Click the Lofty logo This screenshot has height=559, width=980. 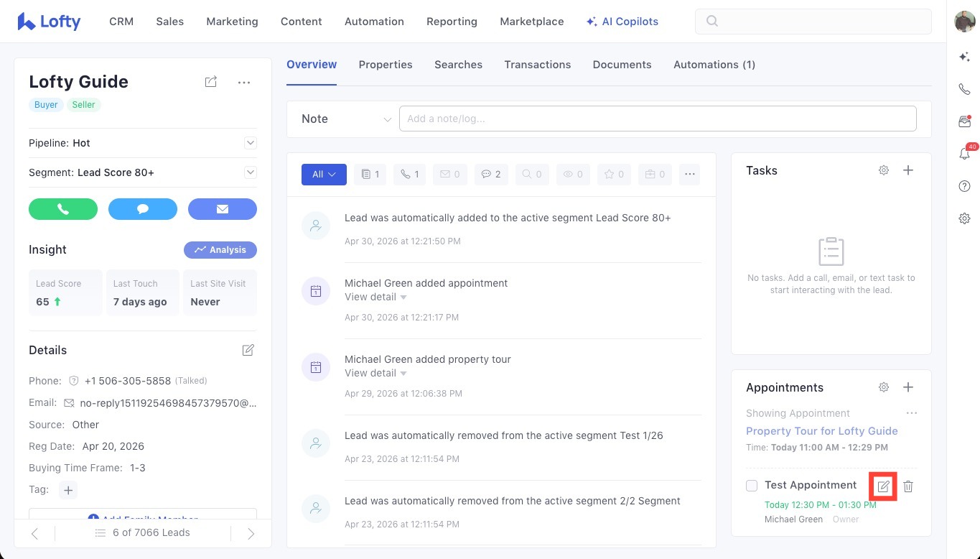click(x=49, y=22)
